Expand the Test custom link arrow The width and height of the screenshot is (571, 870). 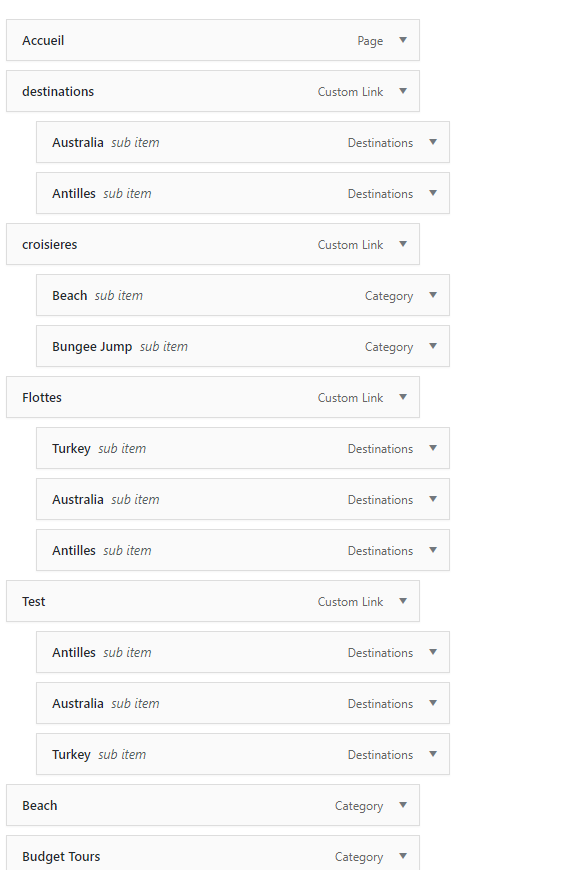point(403,601)
